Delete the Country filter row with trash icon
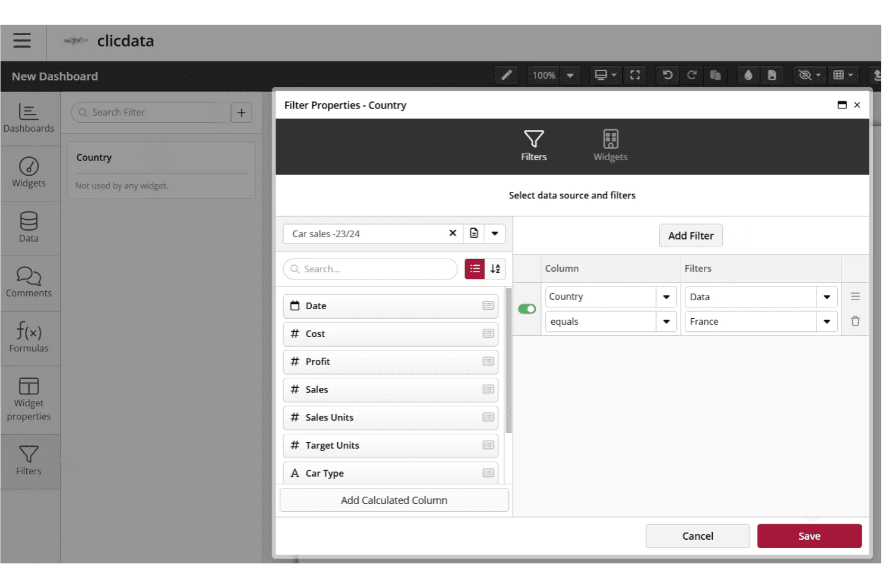 click(x=855, y=321)
